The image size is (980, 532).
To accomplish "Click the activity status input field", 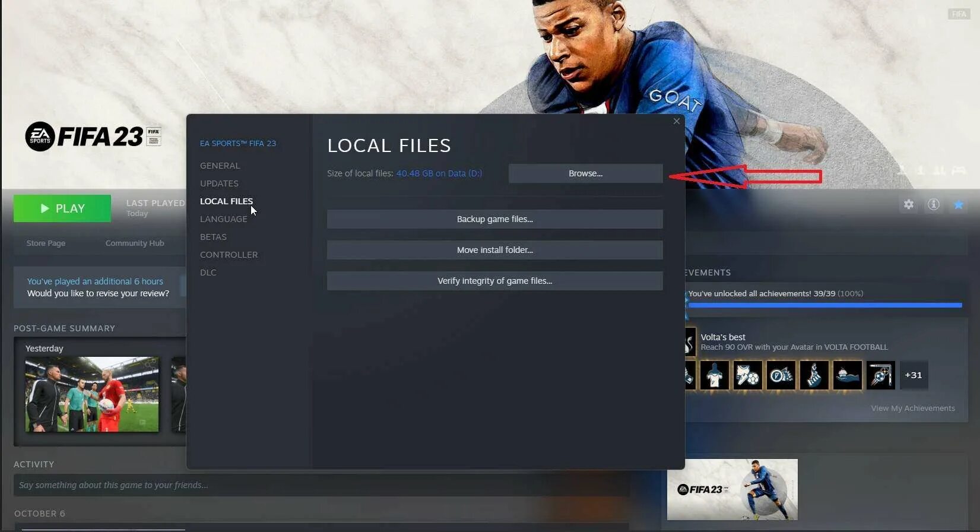I will pos(321,485).
